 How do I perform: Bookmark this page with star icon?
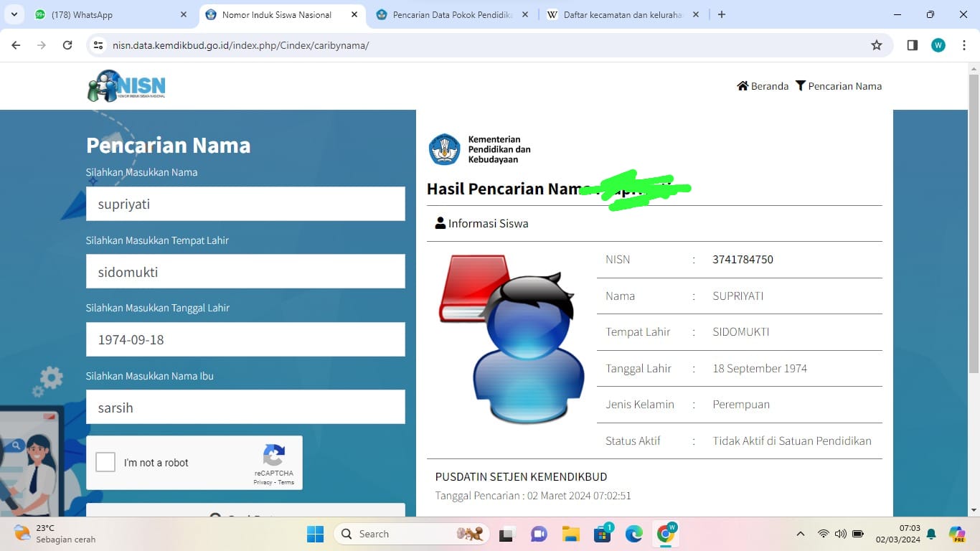876,45
